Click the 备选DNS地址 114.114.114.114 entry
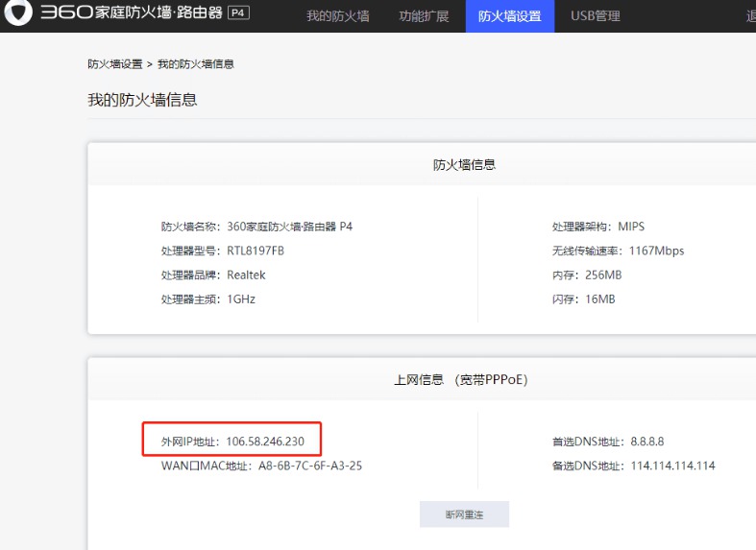Image resolution: width=756 pixels, height=550 pixels. pos(634,466)
